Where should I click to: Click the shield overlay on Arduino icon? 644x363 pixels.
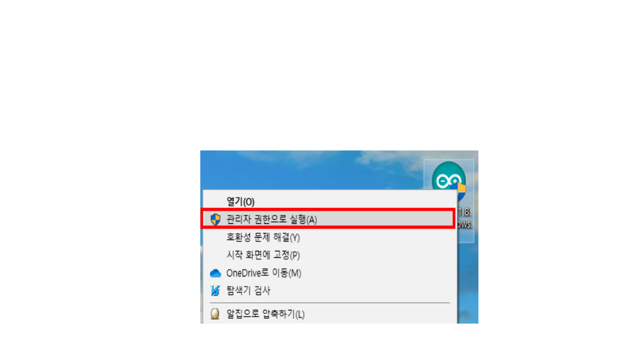point(461,191)
